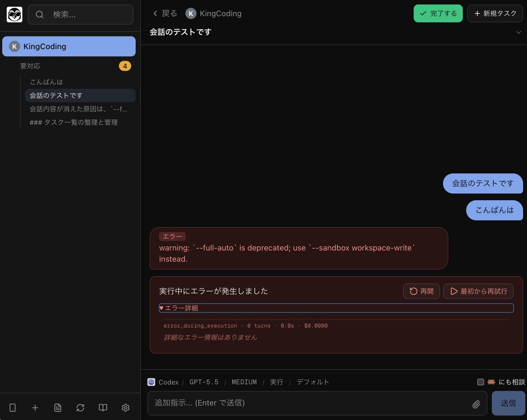The image size is (527, 420).
Task: Click KingCoding title in header
Action: coord(220,14)
